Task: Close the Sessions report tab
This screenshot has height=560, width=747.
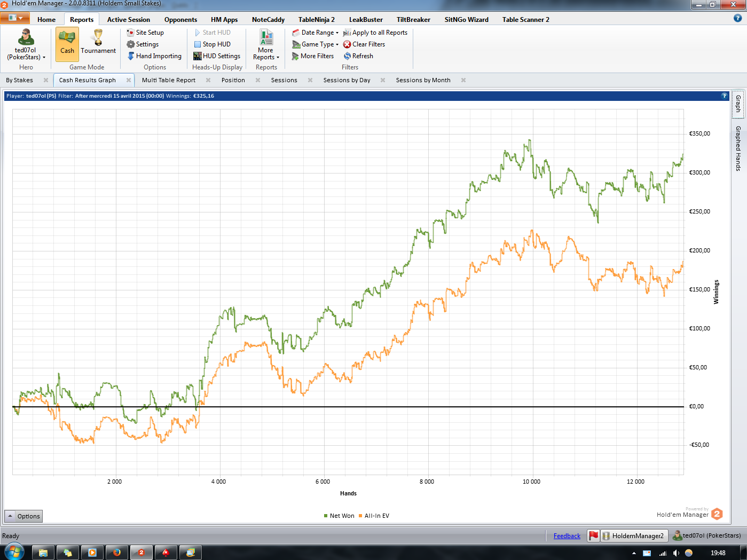Action: coord(310,80)
